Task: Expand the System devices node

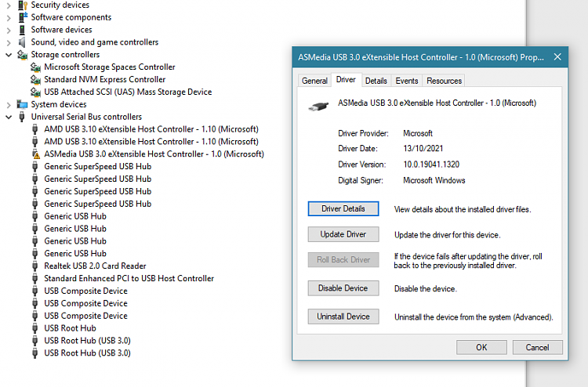Action: point(9,104)
